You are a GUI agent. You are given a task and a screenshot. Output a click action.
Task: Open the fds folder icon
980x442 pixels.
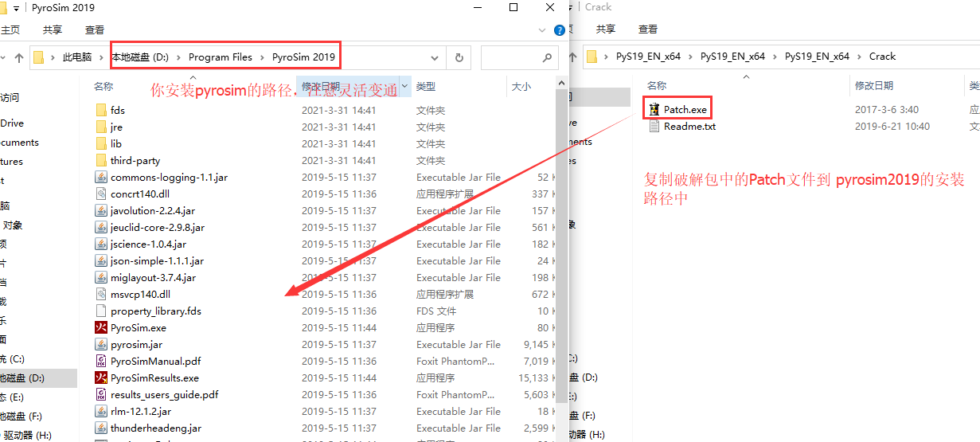[x=101, y=110]
